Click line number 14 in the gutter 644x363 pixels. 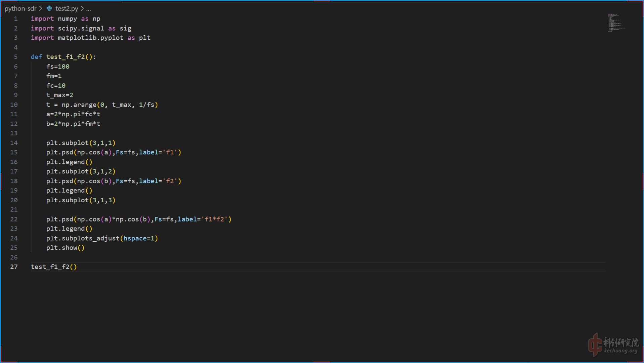[14, 143]
